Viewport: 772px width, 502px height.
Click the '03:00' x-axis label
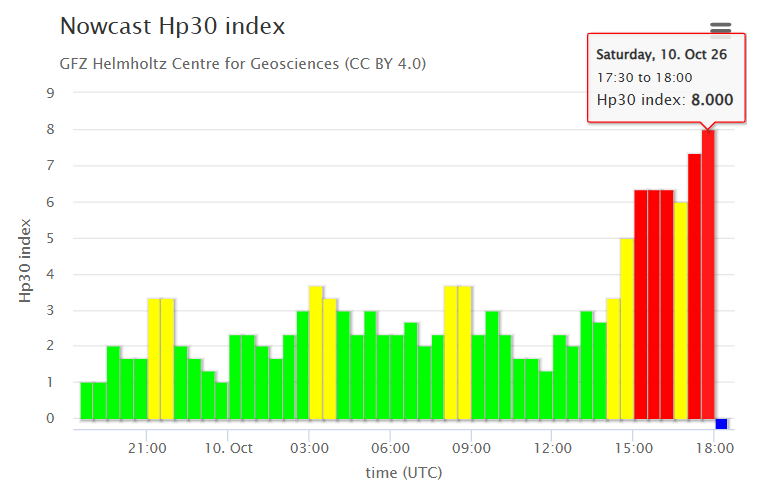click(x=309, y=448)
